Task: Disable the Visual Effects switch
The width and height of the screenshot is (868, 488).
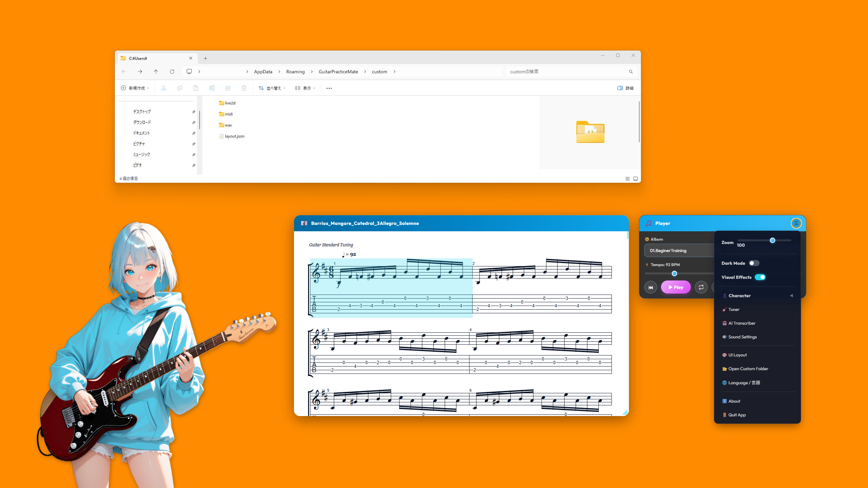Action: coord(760,277)
